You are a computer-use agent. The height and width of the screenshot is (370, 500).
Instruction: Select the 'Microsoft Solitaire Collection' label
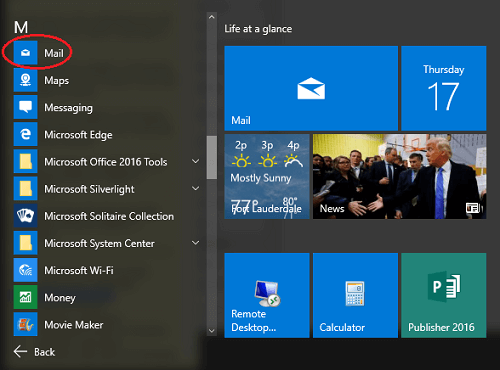(109, 216)
